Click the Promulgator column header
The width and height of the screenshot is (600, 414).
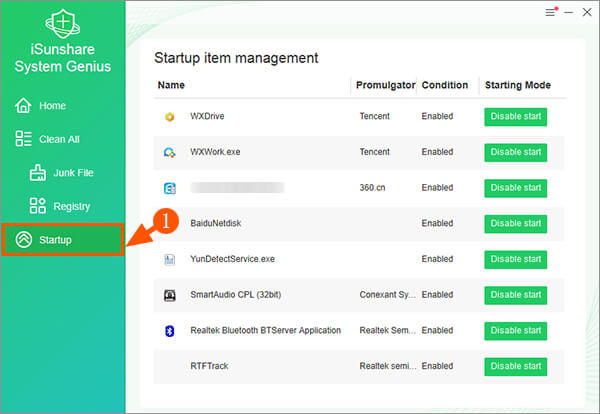[x=385, y=85]
